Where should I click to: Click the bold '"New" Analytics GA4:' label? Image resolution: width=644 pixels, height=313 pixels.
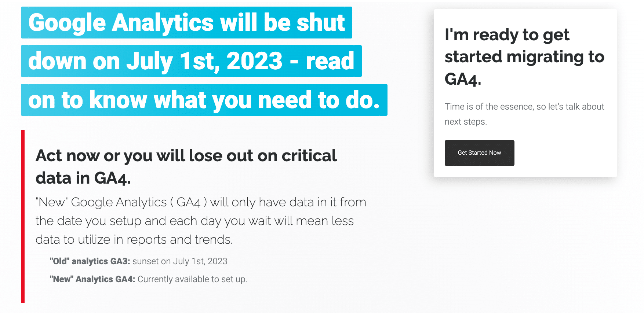[92, 279]
